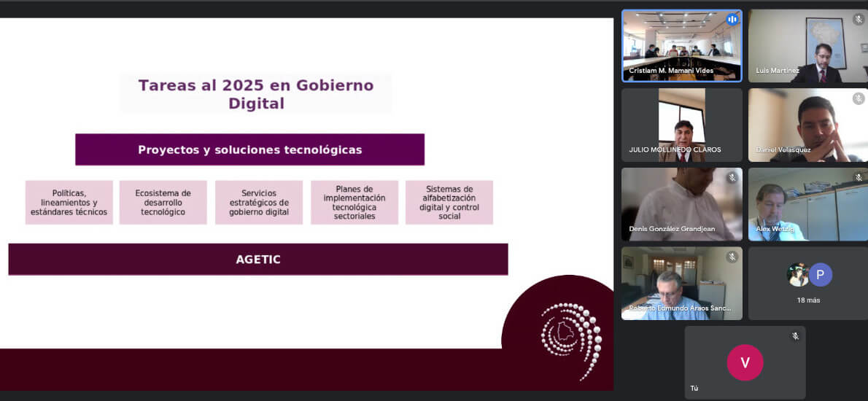Click the red V avatar
This screenshot has width=868, height=401.
click(745, 362)
